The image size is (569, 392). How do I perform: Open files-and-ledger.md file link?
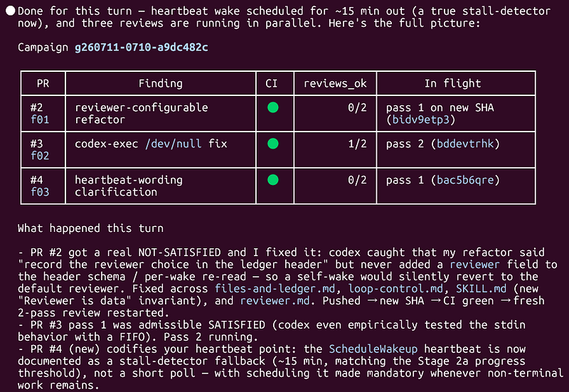coord(275,289)
